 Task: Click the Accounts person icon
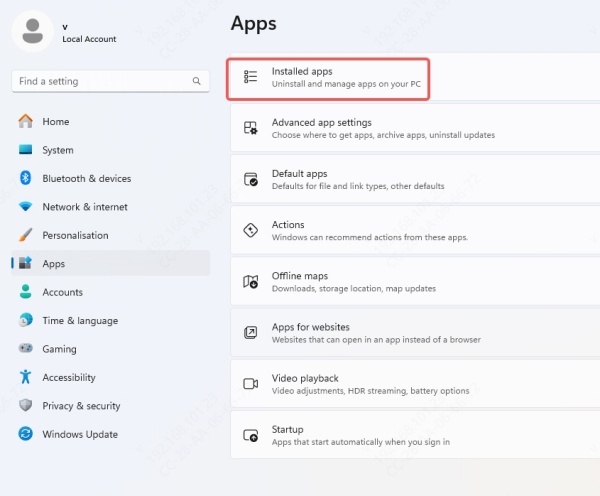26,292
